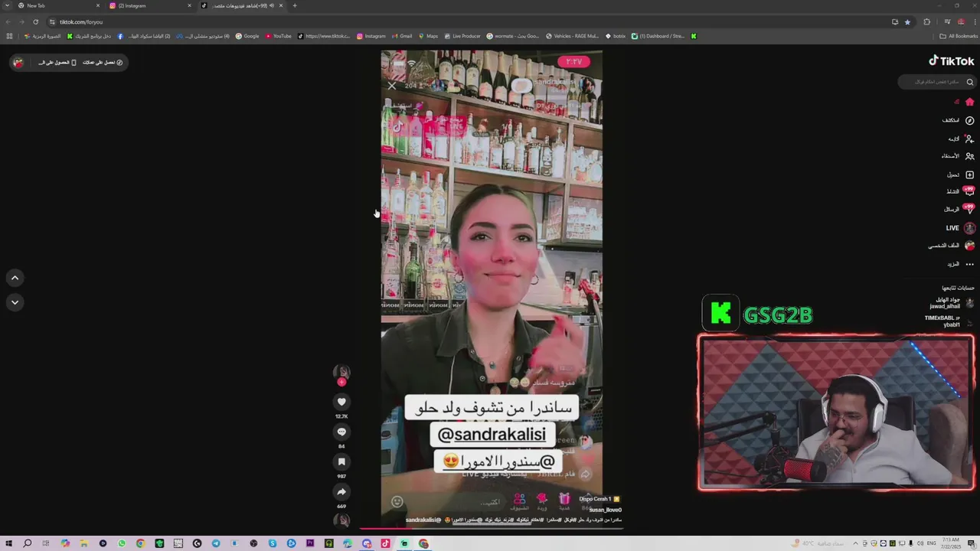Open a new browser tab

click(x=295, y=5)
